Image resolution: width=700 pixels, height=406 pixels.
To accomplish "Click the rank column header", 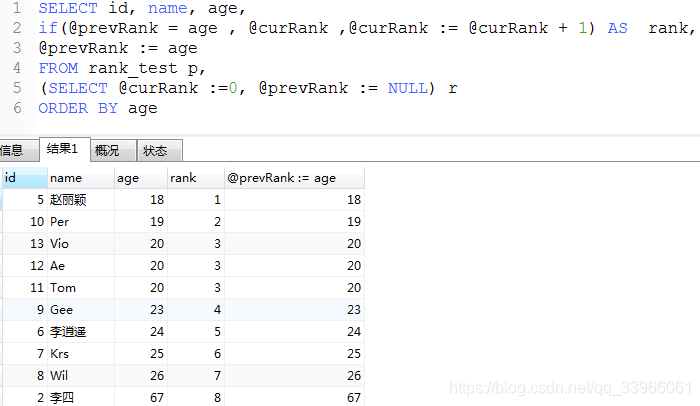I will coord(196,178).
